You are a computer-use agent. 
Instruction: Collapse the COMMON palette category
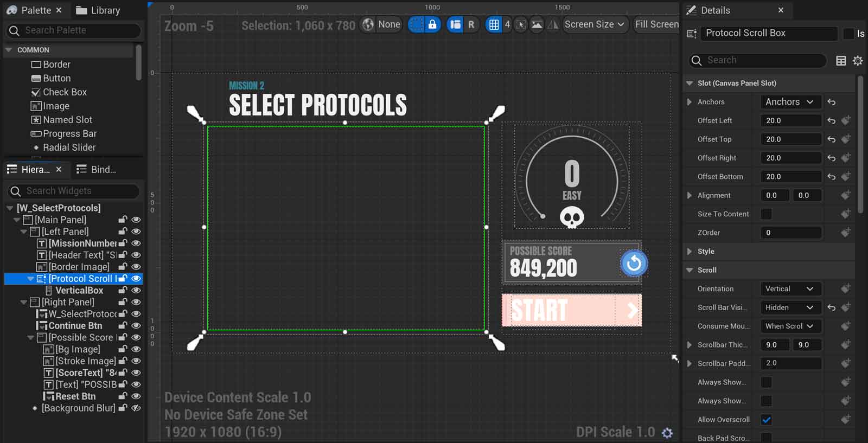(x=9, y=50)
